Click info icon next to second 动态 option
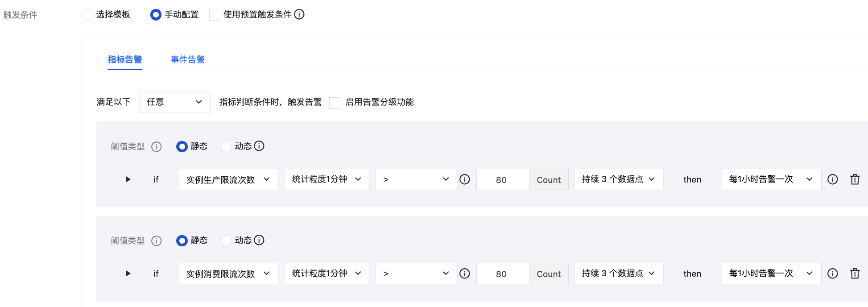 (x=259, y=240)
